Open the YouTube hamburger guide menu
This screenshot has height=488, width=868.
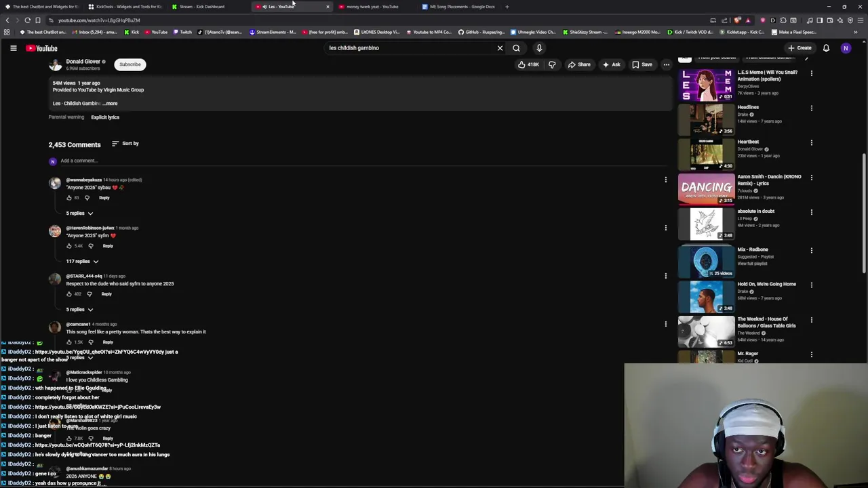pyautogui.click(x=13, y=48)
